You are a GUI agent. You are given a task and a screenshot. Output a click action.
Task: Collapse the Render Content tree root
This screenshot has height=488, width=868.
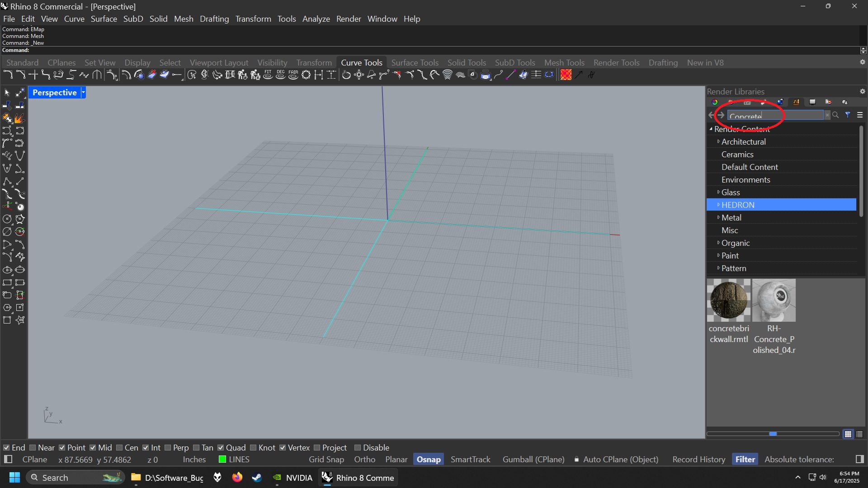pyautogui.click(x=711, y=129)
